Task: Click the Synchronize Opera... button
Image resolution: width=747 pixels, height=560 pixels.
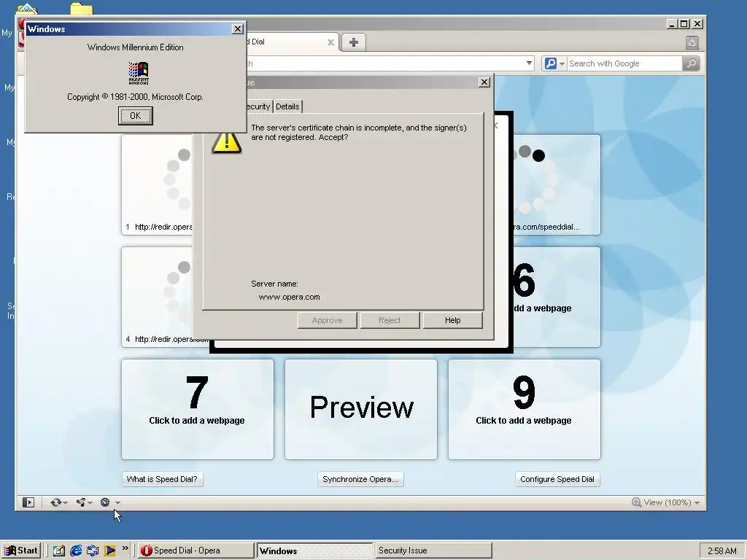Action: pyautogui.click(x=360, y=479)
